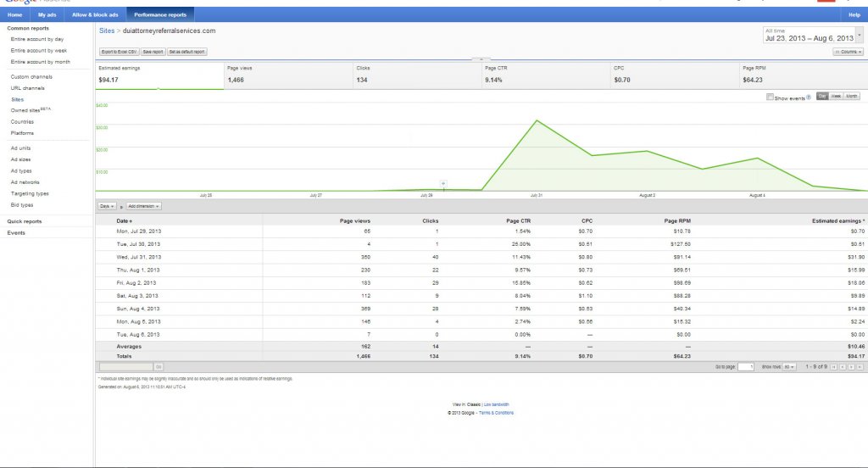The width and height of the screenshot is (868, 468).
Task: Open Owned sites beta report
Action: tap(31, 110)
